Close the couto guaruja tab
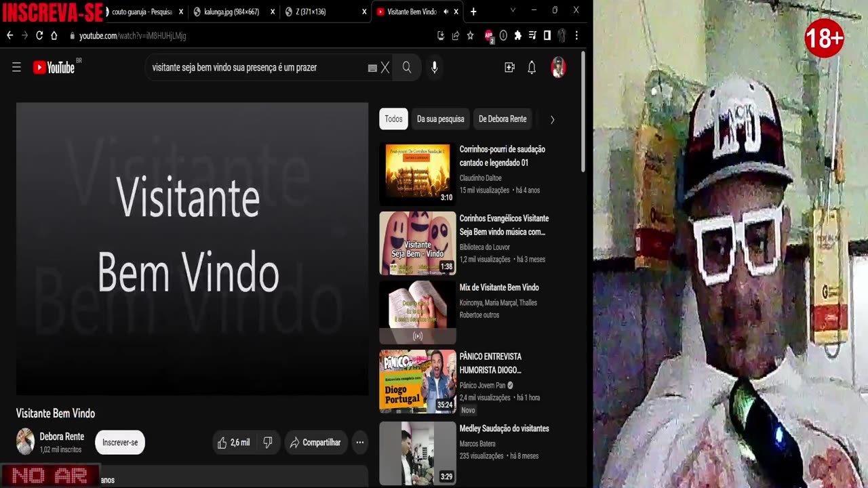The height and width of the screenshot is (488, 868). (x=181, y=12)
